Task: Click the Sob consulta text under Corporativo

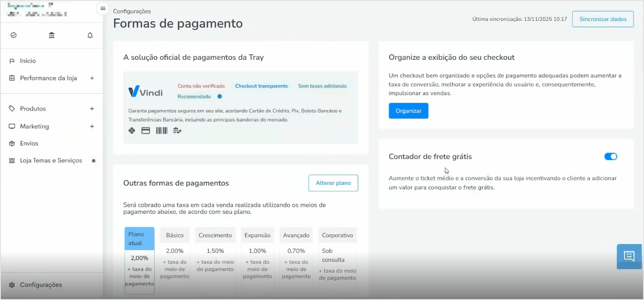Action: point(333,255)
